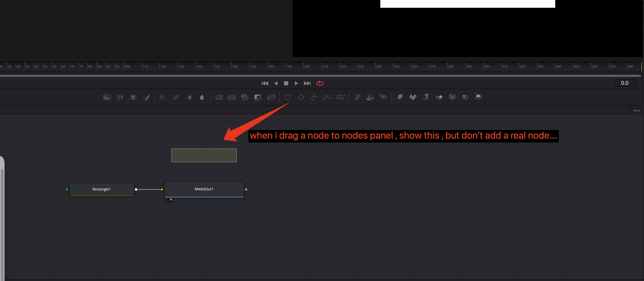Click the playback range bar below the ruler
This screenshot has width=644, height=281.
(x=321, y=76)
